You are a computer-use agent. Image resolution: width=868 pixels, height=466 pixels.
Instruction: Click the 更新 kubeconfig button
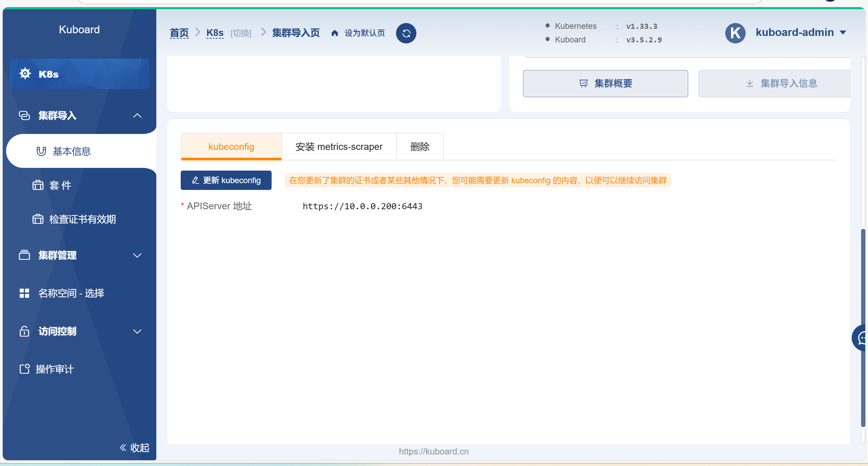tap(226, 180)
